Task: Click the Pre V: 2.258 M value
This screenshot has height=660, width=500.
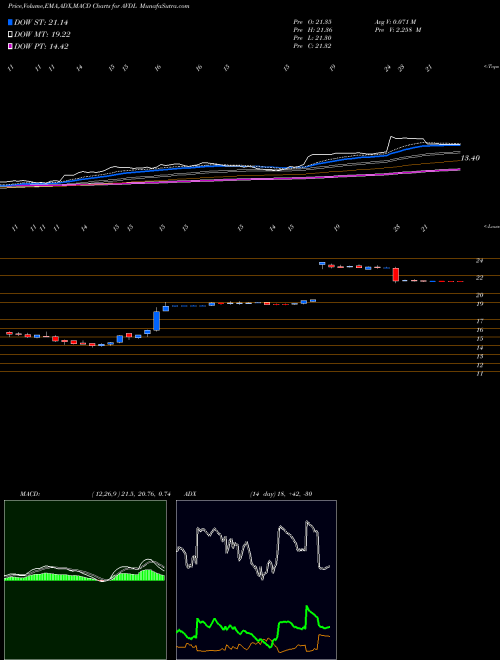Action: tap(400, 30)
